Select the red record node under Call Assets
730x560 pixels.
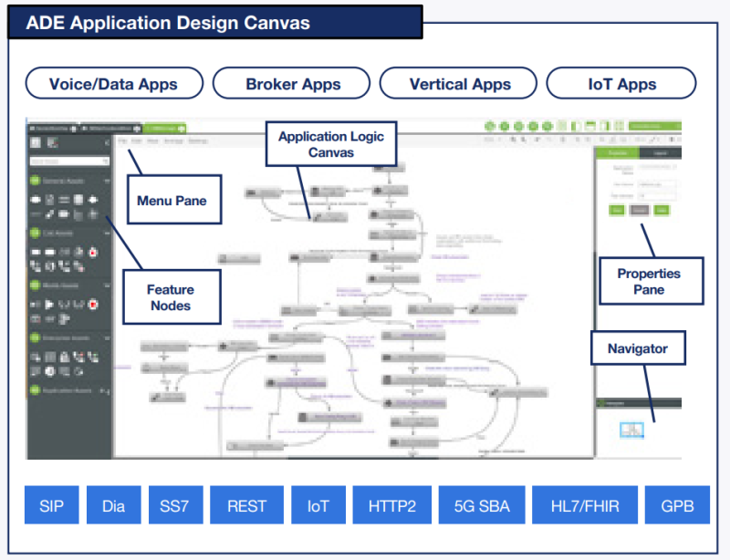pos(91,251)
